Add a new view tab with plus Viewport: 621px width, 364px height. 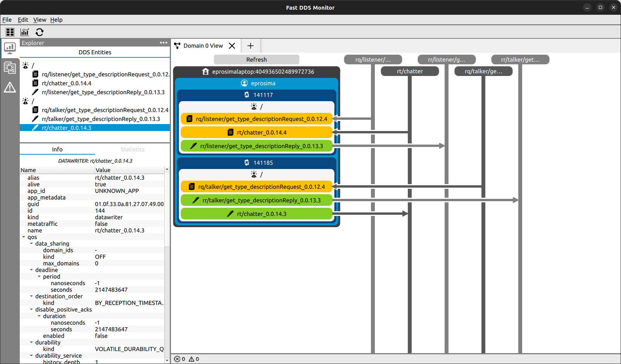coord(250,46)
